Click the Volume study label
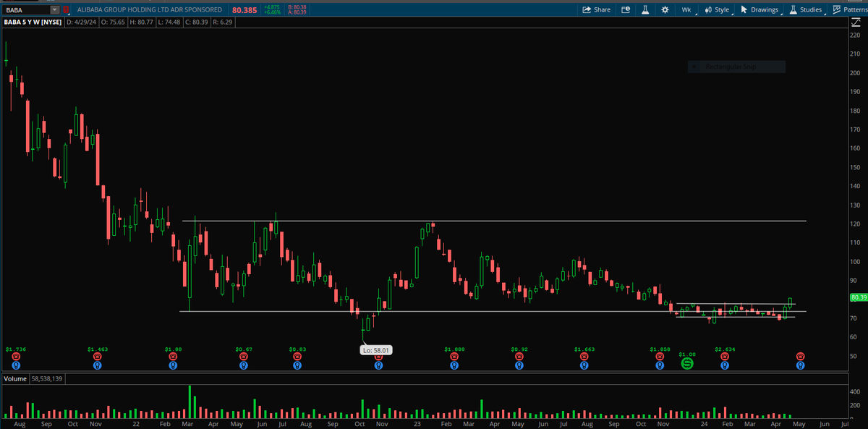Image resolution: width=868 pixels, height=429 pixels. 15,378
